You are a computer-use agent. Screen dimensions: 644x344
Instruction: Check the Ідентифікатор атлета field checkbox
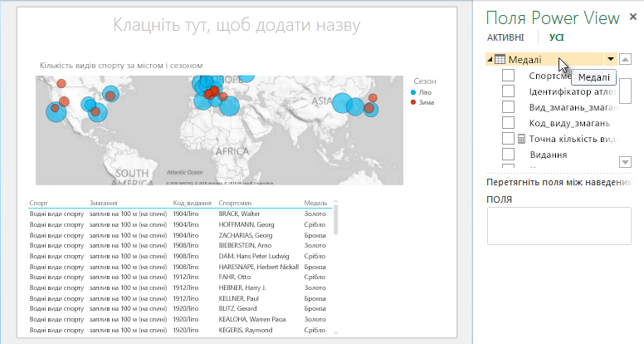(509, 91)
